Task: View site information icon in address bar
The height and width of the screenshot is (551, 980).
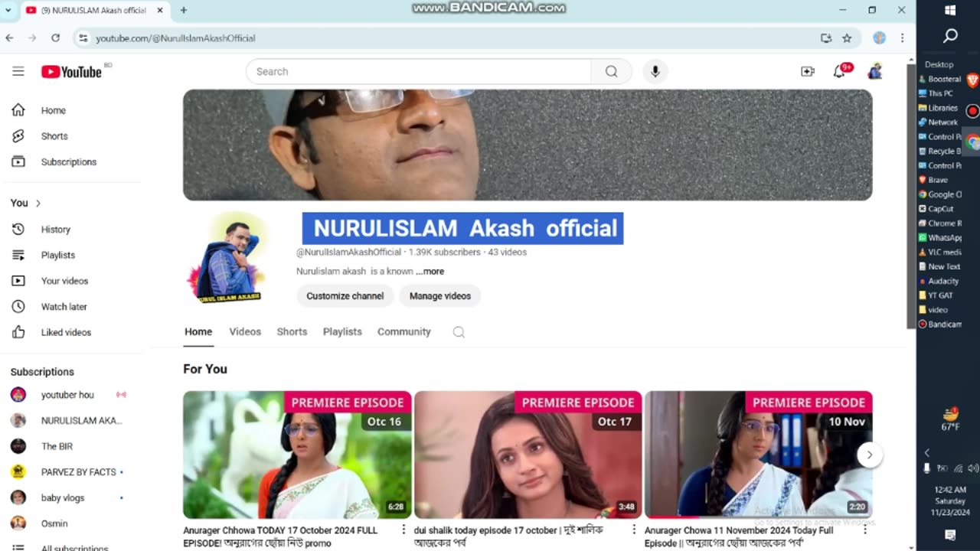Action: point(83,37)
